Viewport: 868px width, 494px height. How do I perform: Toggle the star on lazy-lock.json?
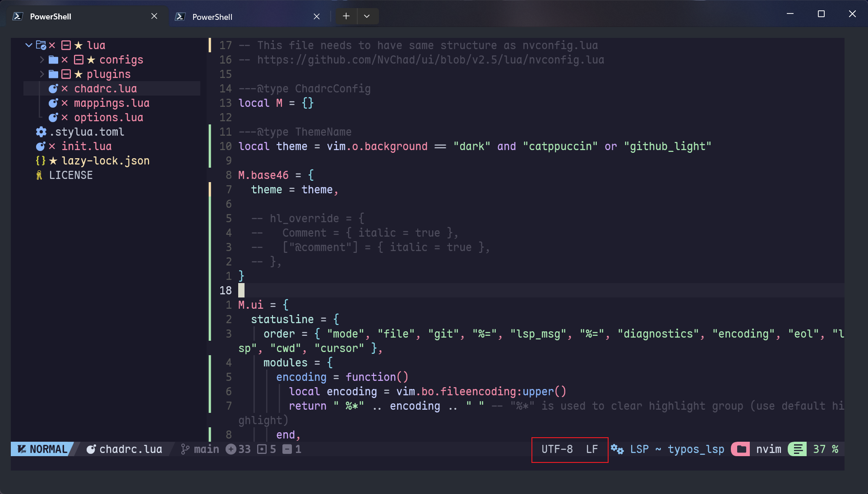click(53, 160)
